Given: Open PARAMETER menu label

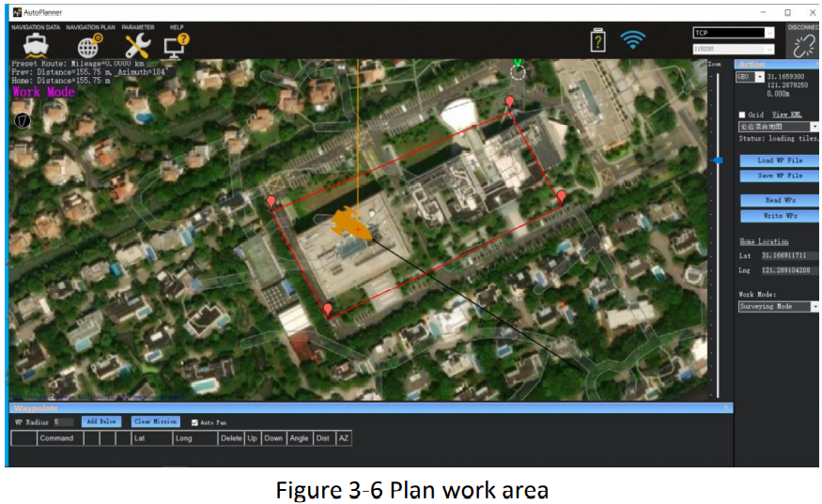Looking at the screenshot, I should (x=138, y=27).
